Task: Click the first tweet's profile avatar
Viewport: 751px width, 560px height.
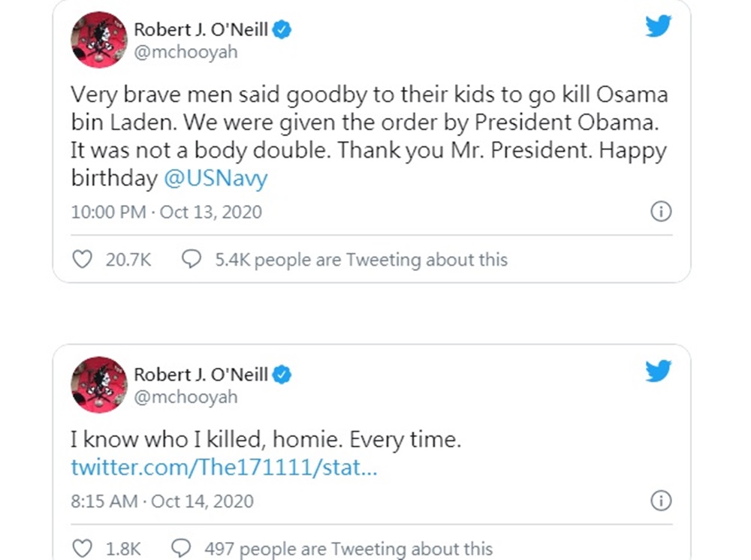Action: point(99,40)
